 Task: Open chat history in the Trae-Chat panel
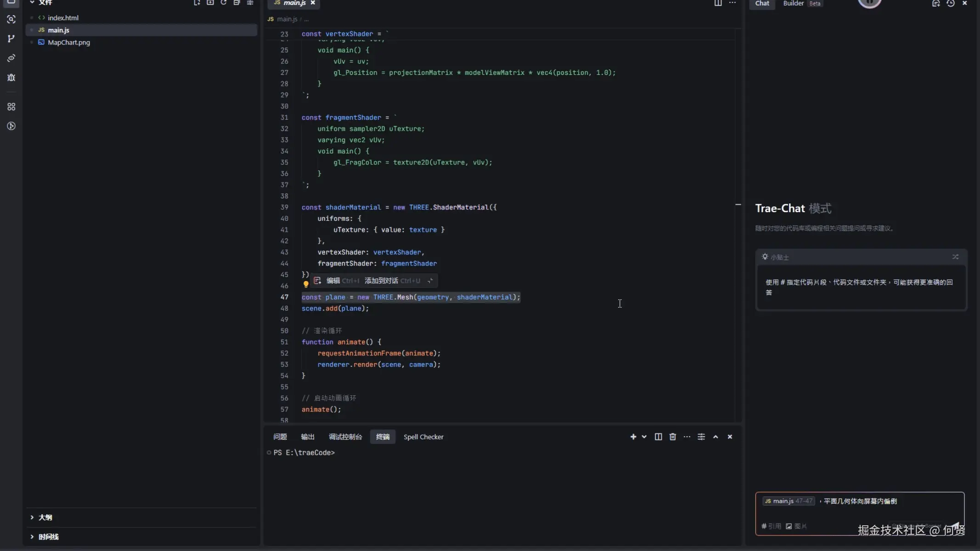(951, 4)
